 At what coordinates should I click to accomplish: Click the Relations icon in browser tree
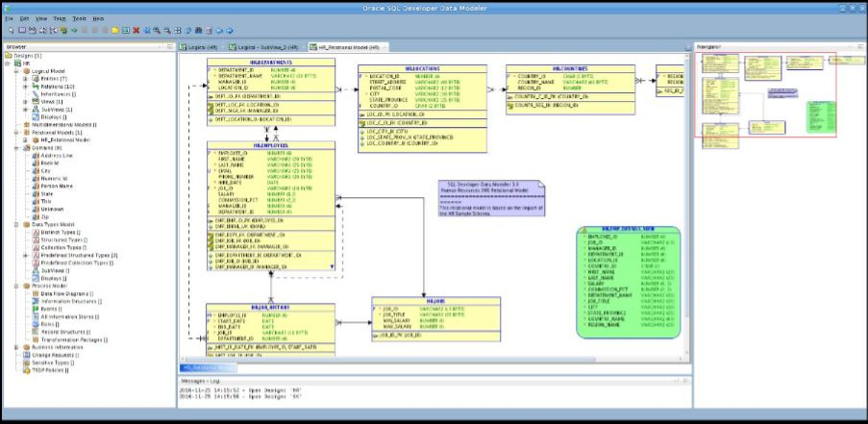click(x=36, y=87)
